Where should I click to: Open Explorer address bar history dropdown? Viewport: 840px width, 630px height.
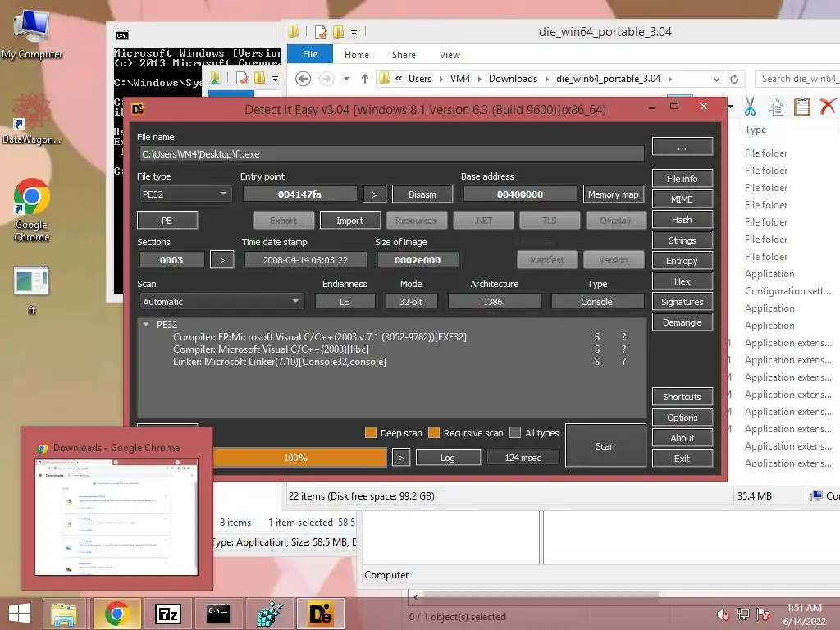716,80
